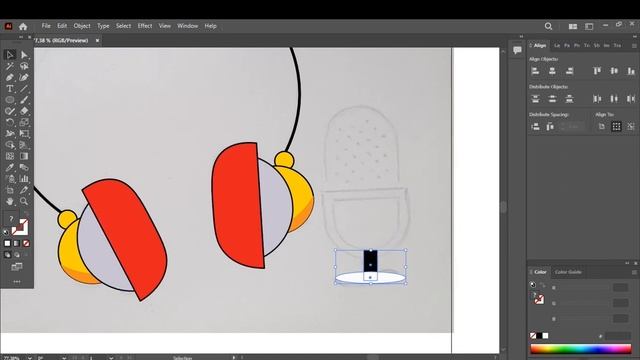Open the search magnifier in top bar
Viewport: 640px width, 360px height.
click(548, 27)
